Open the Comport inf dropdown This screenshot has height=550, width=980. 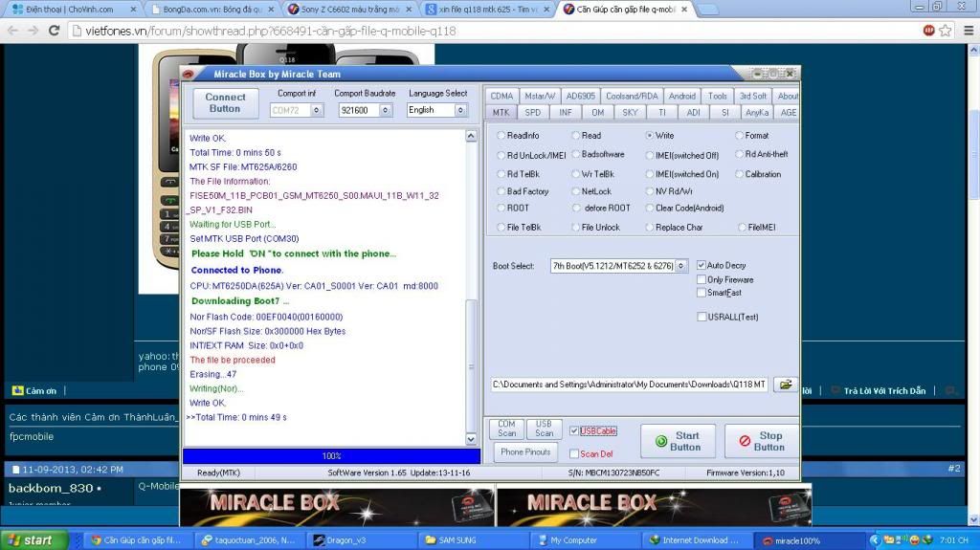point(316,110)
